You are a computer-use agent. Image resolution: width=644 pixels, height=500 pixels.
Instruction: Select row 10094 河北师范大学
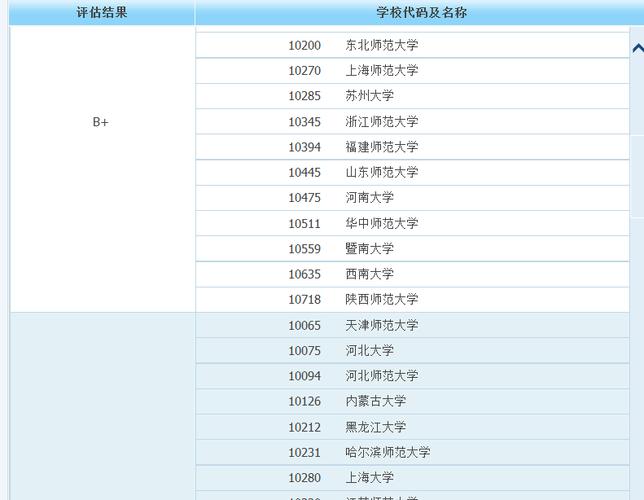(x=412, y=376)
